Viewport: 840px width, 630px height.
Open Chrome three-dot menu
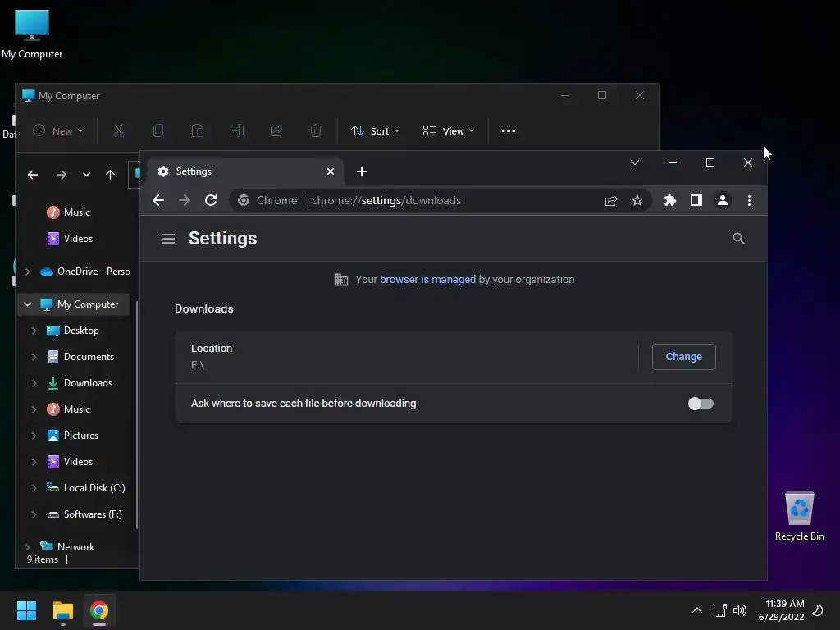(749, 200)
